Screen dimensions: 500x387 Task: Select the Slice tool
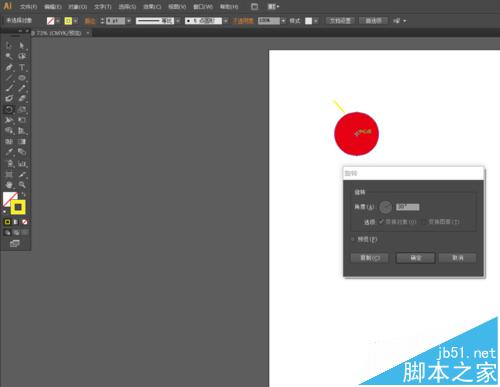[x=22, y=174]
